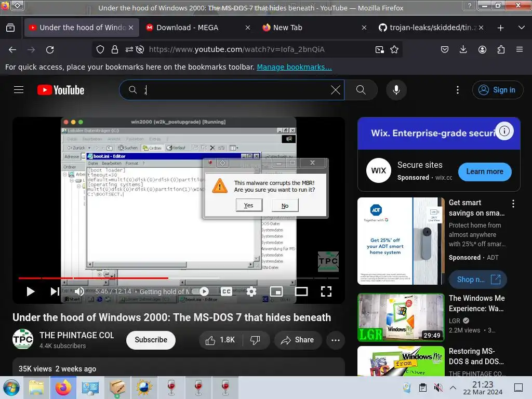Click Shop now button on ADT ad

tap(478, 280)
